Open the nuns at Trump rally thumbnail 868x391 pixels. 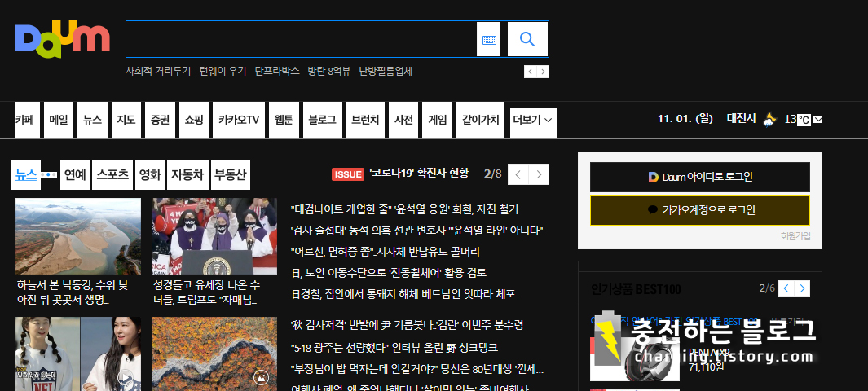click(x=214, y=236)
